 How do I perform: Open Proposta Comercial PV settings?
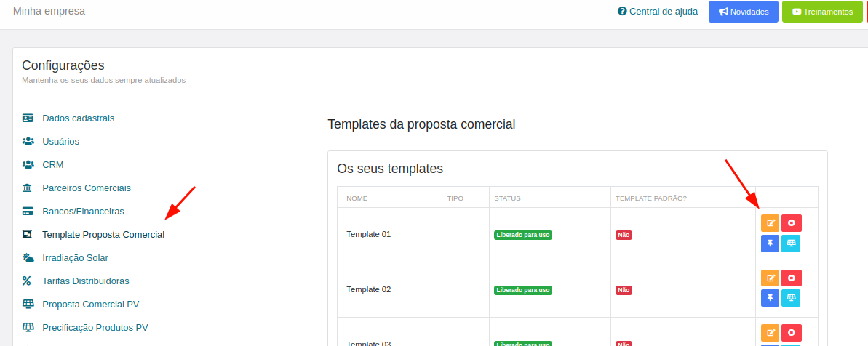click(x=91, y=304)
